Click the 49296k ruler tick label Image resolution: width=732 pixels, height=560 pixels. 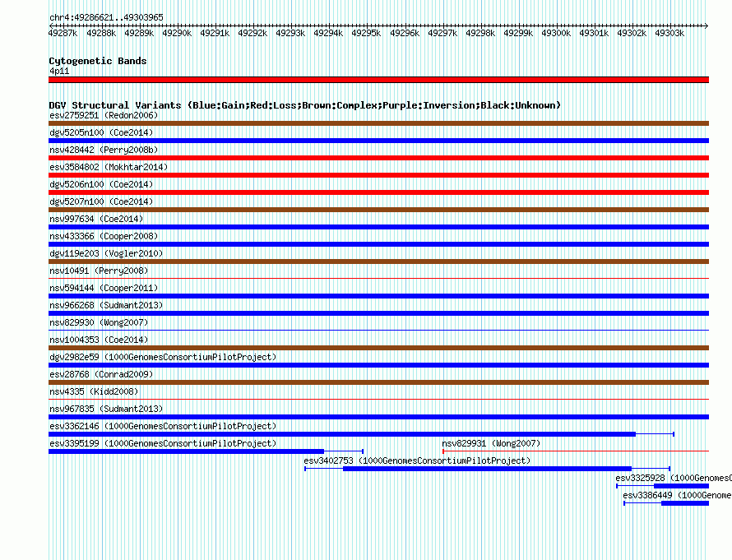pos(405,33)
